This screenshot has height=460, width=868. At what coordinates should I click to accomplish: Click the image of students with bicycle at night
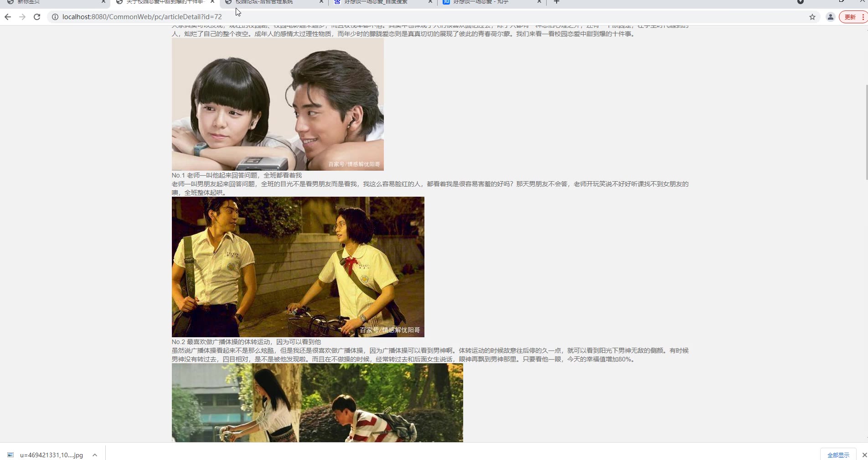(x=298, y=267)
